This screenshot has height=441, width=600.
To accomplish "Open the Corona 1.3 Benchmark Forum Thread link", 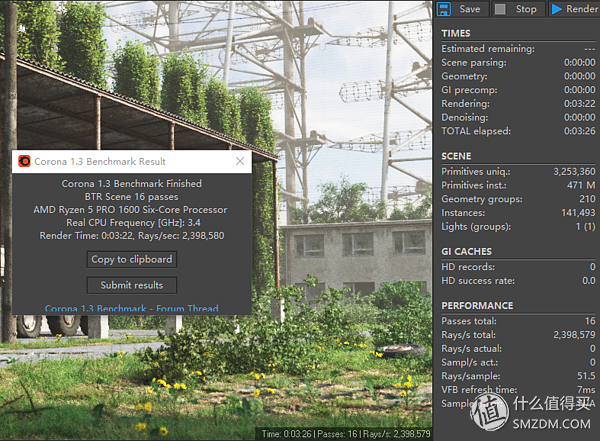I will (x=132, y=308).
